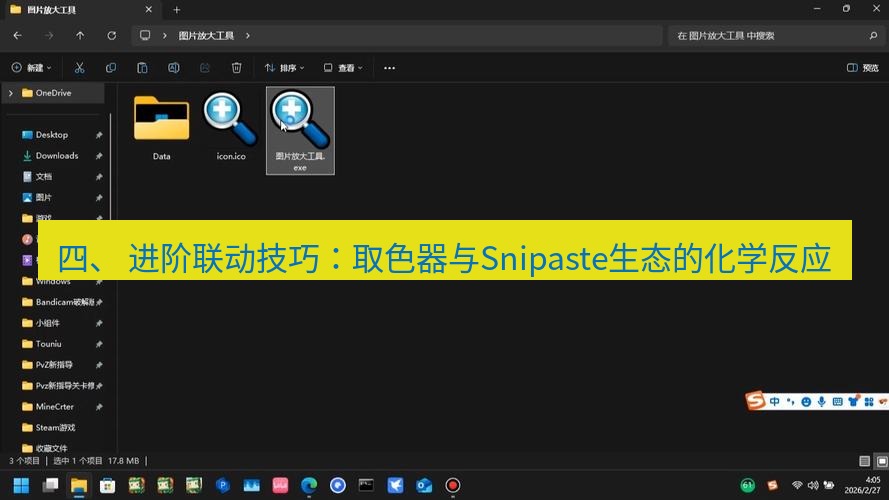The width and height of the screenshot is (889, 500).
Task: Click the This PC monitor icon in address bar
Action: (x=145, y=35)
